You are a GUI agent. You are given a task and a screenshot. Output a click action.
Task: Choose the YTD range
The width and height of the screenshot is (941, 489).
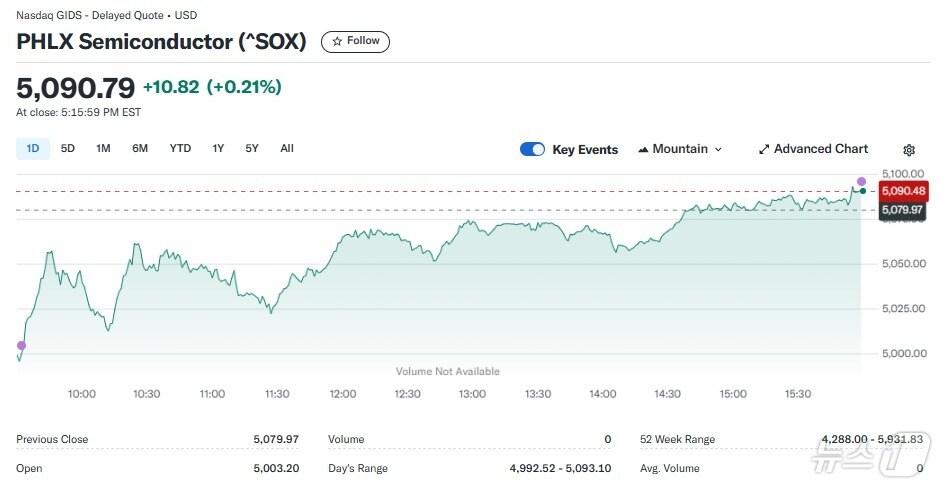click(x=180, y=148)
